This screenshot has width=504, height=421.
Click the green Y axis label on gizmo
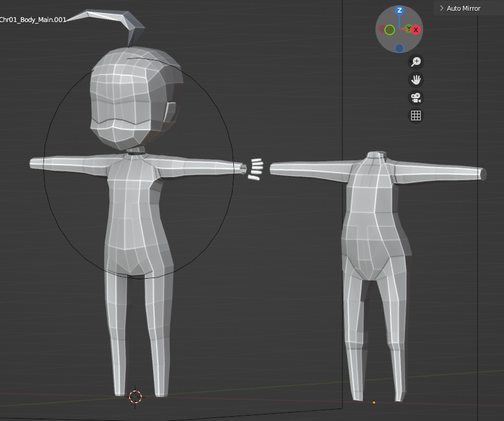409,27
